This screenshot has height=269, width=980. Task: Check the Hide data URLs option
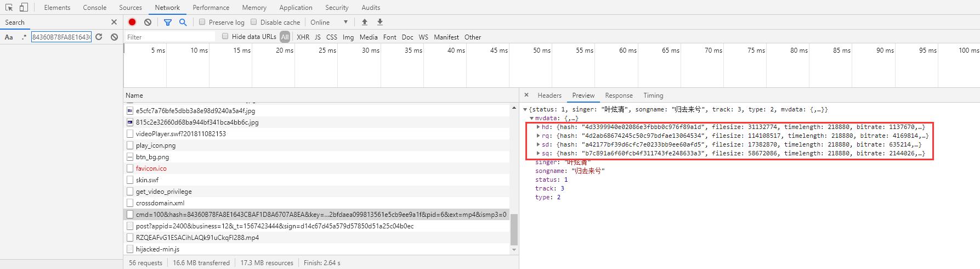point(225,36)
